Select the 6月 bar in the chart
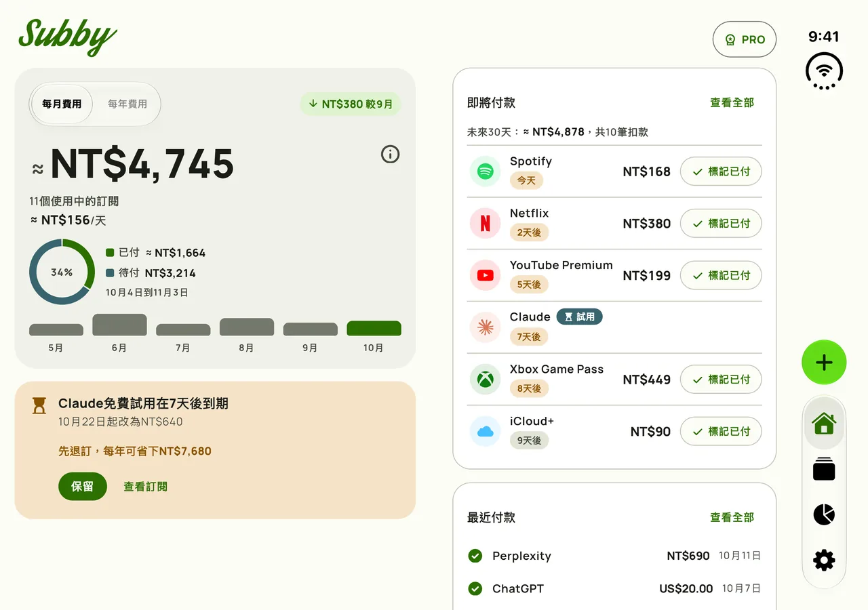The image size is (868, 610). point(119,325)
